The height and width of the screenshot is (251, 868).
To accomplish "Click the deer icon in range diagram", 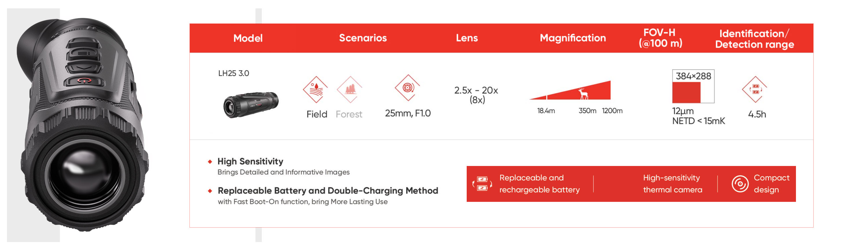I will (583, 93).
